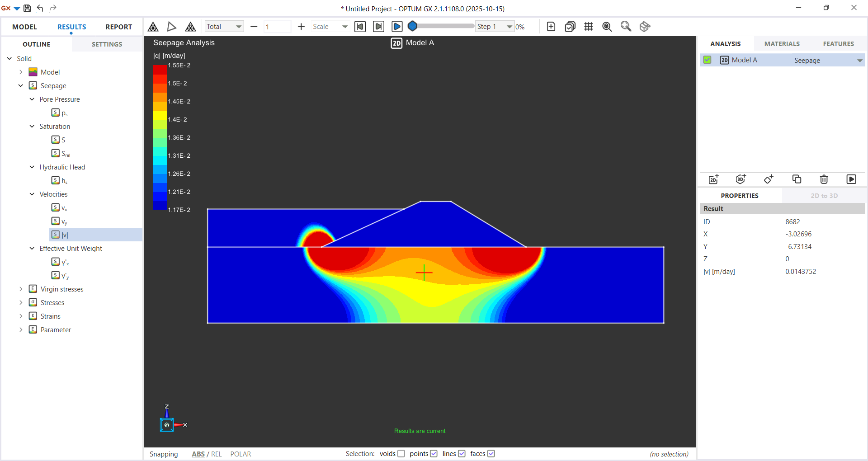Screen dimensions: 868x461
Task: Toggle the green checkbox next to Model A
Action: click(707, 60)
